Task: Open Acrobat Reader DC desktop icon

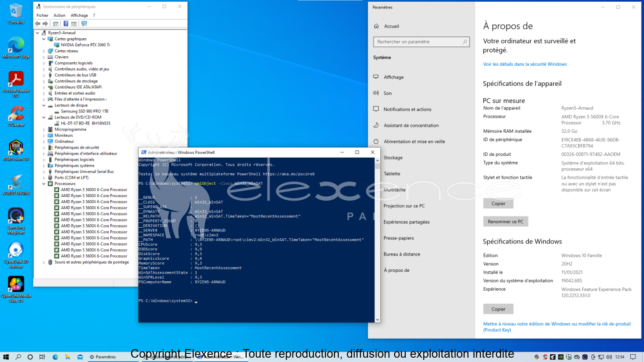Action: click(x=16, y=84)
